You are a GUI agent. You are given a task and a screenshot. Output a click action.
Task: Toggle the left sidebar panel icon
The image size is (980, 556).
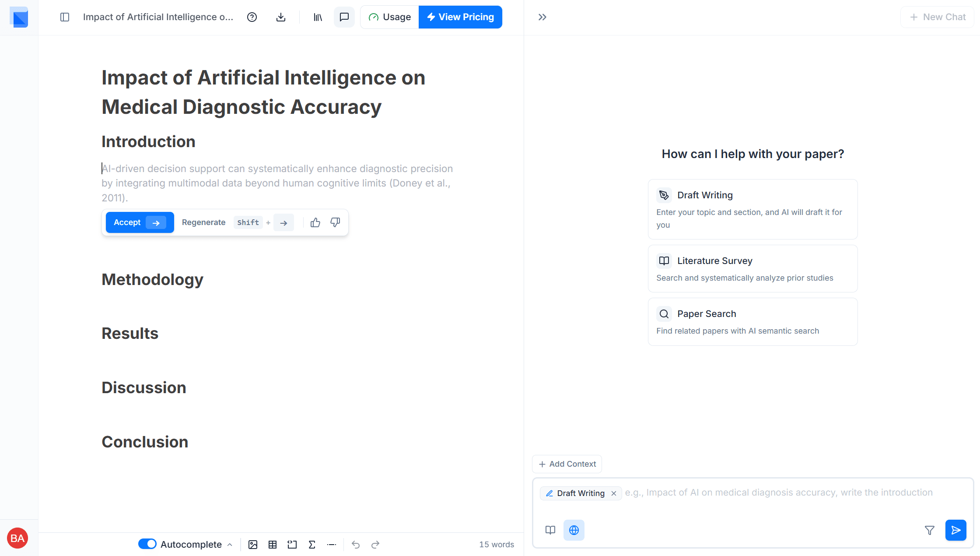65,17
